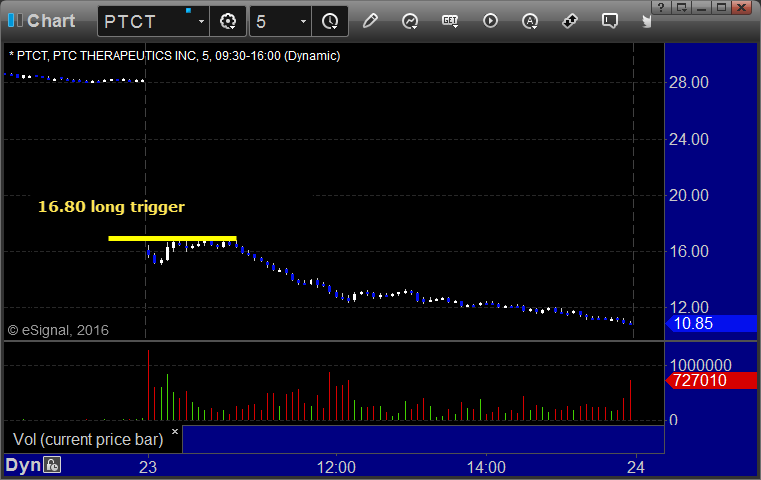Click the 0 volume axis label
761x480 pixels.
pyautogui.click(x=674, y=420)
